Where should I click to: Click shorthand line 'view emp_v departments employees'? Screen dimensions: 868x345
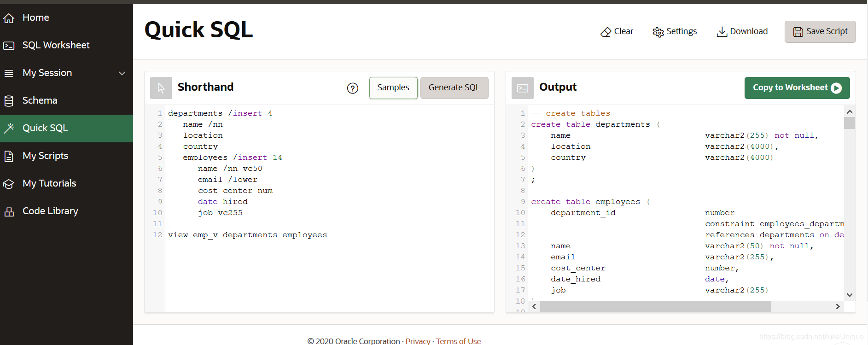248,235
